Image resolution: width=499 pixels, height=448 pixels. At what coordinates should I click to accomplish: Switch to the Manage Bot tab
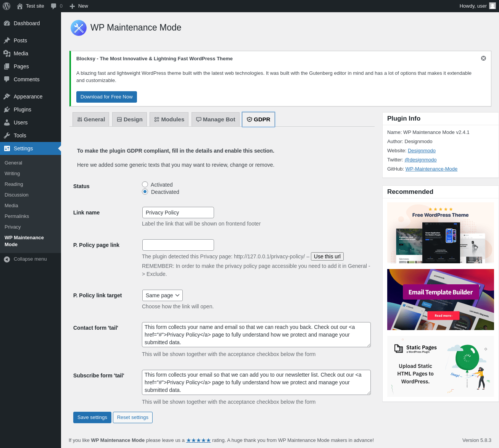tap(216, 119)
